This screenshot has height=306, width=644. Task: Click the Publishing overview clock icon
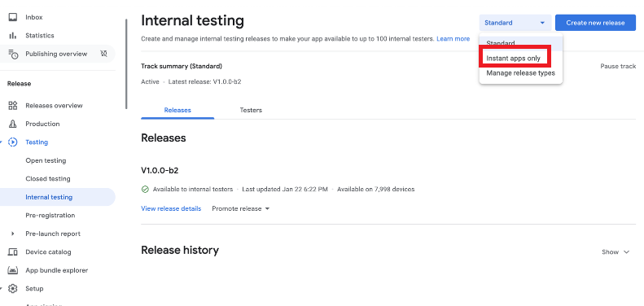(13, 54)
